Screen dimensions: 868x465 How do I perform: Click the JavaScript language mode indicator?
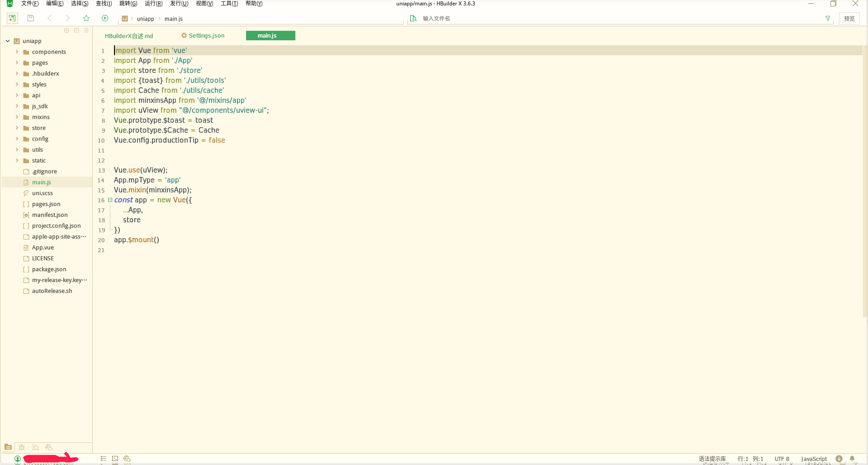[814, 459]
